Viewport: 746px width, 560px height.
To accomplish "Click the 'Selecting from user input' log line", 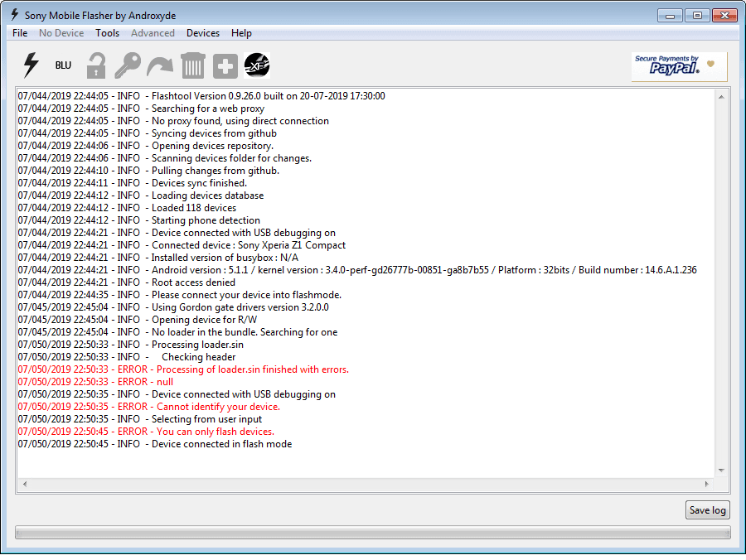I will pyautogui.click(x=140, y=419).
